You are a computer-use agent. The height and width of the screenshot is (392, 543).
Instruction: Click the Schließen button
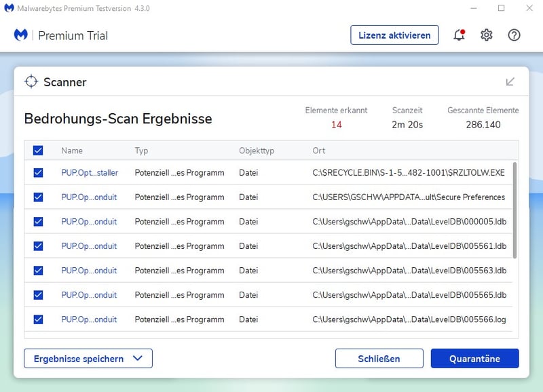click(x=379, y=359)
